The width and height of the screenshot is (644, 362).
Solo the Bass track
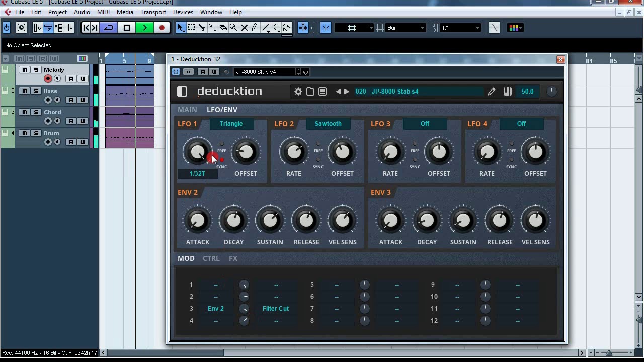pyautogui.click(x=36, y=91)
